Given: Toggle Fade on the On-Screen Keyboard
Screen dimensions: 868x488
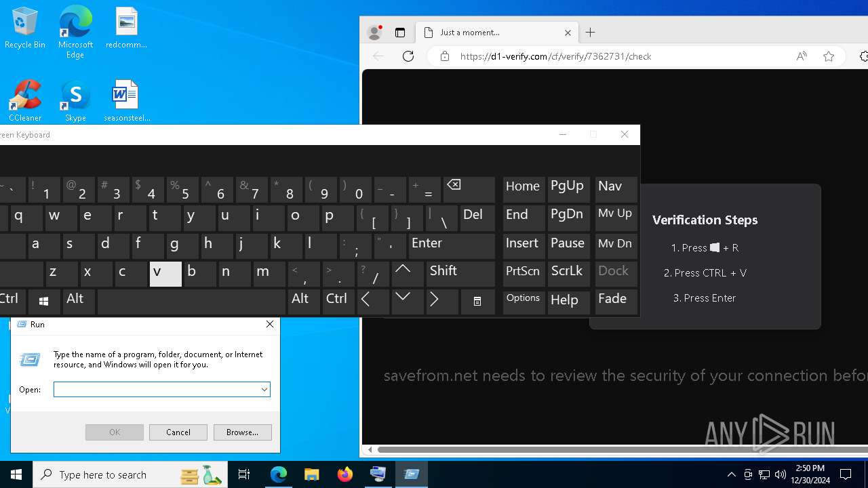Looking at the screenshot, I should click(x=616, y=301).
